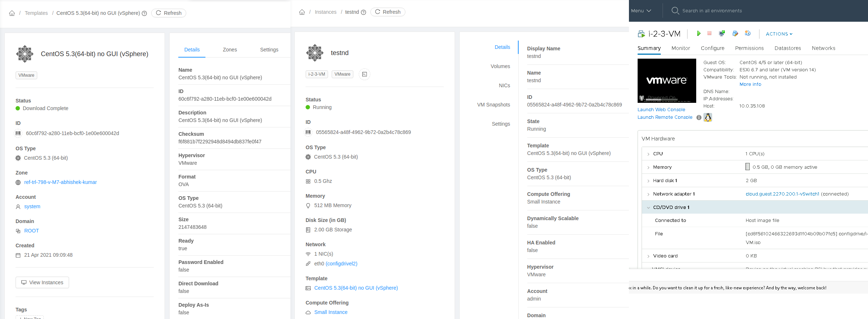Click the CentOS logo beside the template title
The image size is (868, 319).
[25, 54]
